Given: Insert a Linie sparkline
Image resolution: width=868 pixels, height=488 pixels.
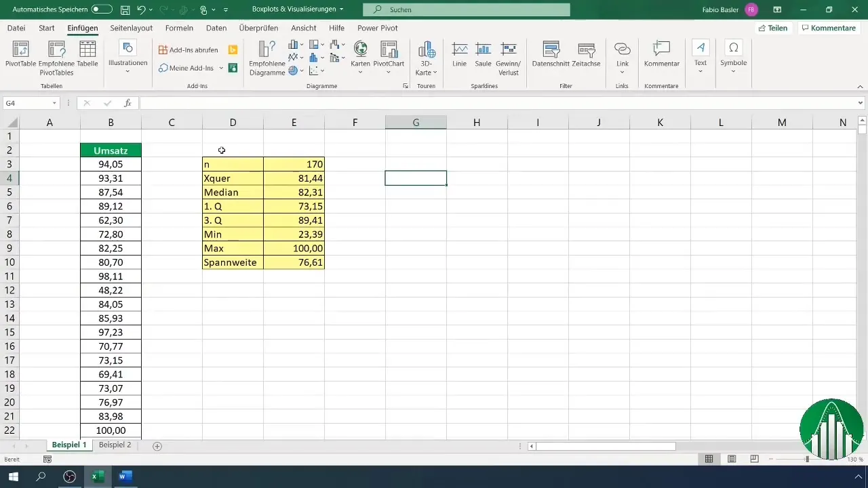Looking at the screenshot, I should tap(459, 54).
